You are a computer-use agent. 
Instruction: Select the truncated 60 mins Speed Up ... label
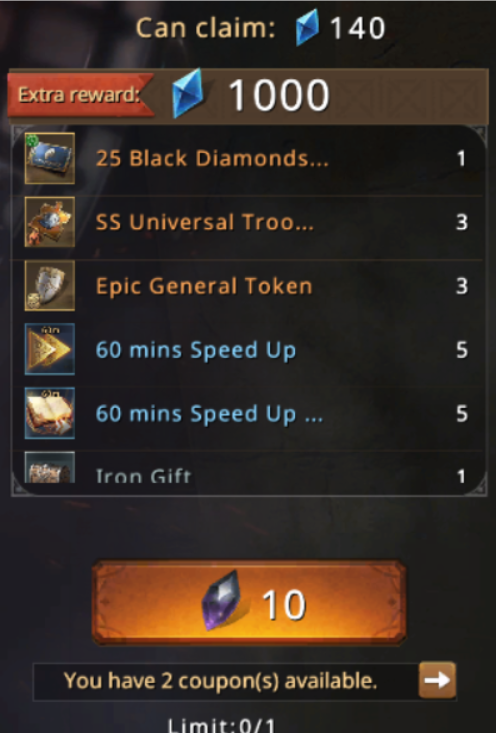209,414
